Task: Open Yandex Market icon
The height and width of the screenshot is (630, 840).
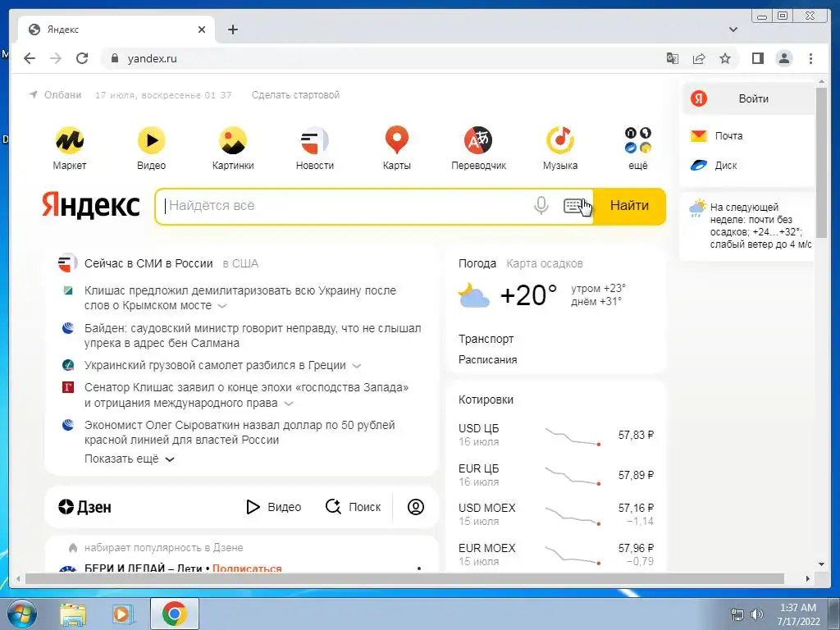Action: click(x=69, y=141)
